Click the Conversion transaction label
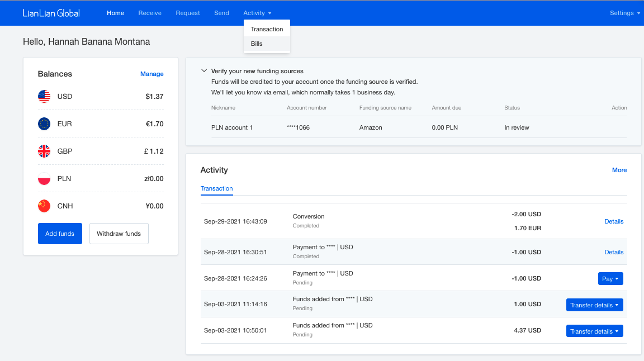The image size is (644, 361). click(309, 216)
